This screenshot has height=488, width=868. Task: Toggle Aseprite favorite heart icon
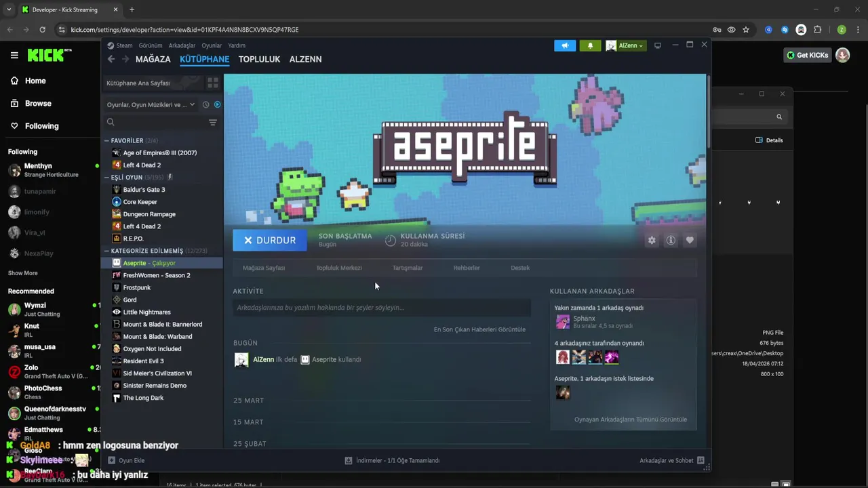click(x=690, y=240)
